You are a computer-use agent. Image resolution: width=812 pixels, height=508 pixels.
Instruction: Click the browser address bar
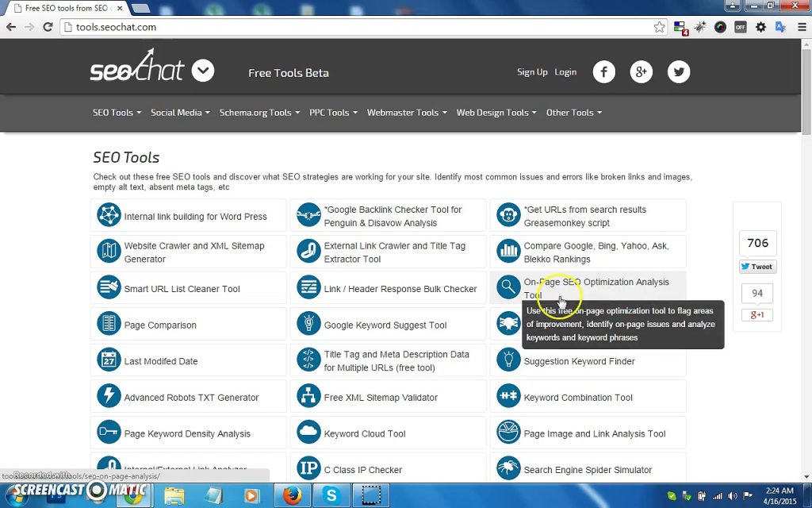coord(357,27)
